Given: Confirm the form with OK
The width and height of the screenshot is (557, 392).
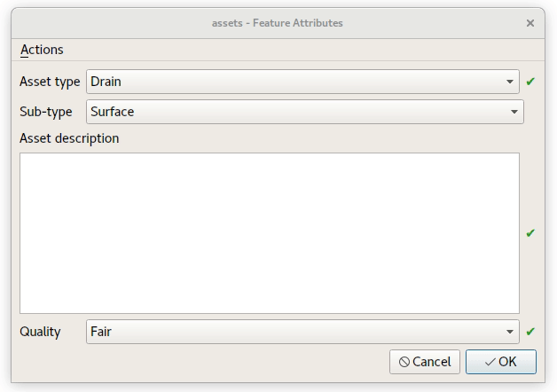Looking at the screenshot, I should [501, 362].
